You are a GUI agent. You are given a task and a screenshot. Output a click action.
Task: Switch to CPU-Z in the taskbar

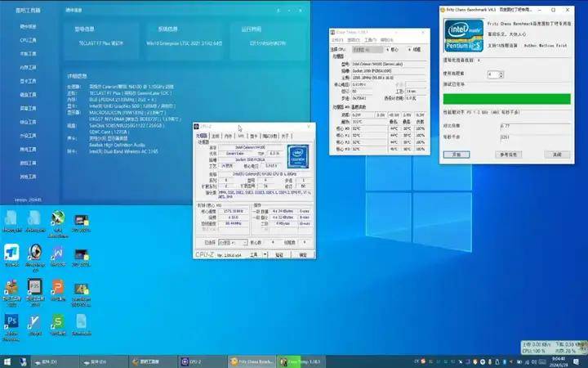click(x=203, y=362)
